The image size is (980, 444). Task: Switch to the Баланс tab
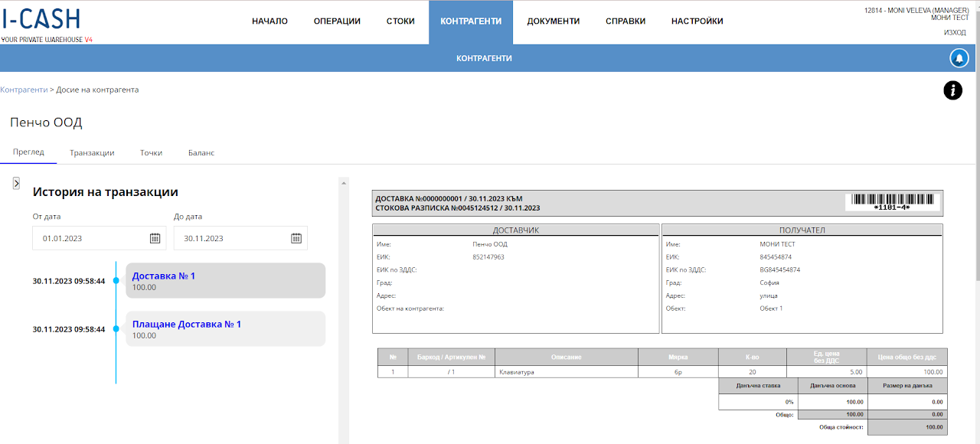[201, 152]
